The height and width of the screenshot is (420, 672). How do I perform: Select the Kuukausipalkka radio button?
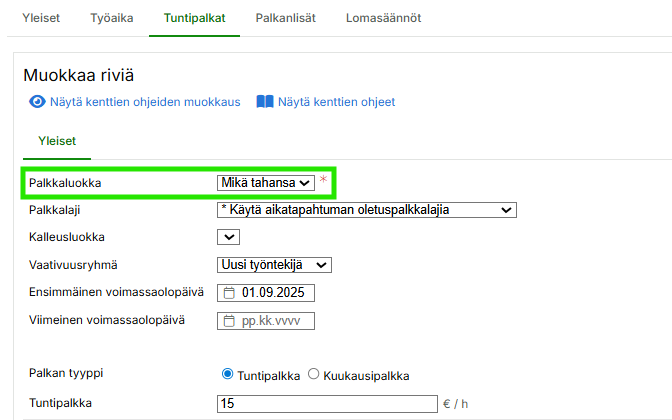click(x=314, y=375)
